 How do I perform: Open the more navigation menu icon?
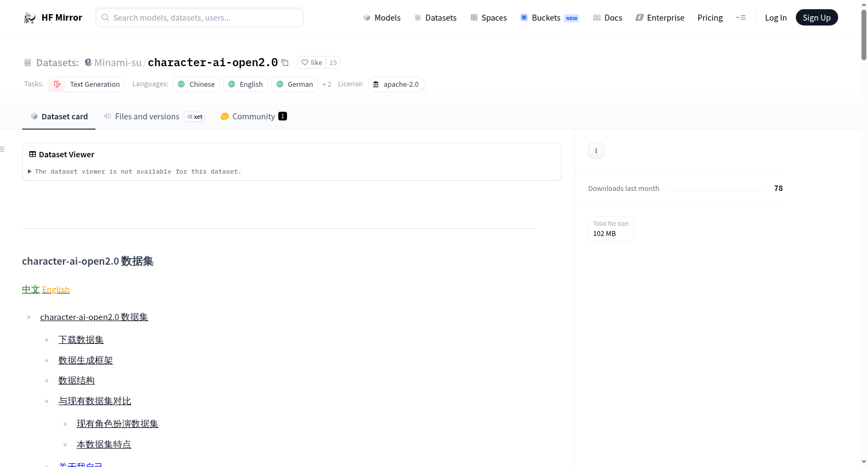[x=741, y=17]
